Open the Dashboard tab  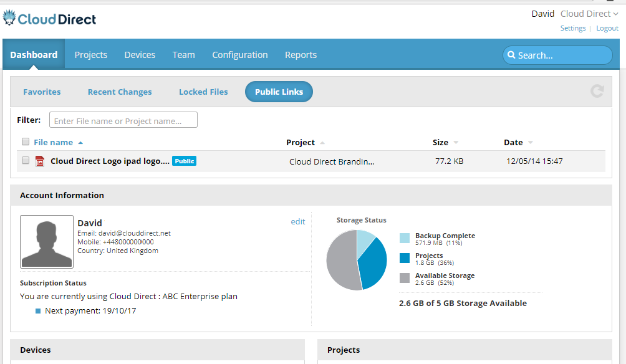click(x=34, y=55)
